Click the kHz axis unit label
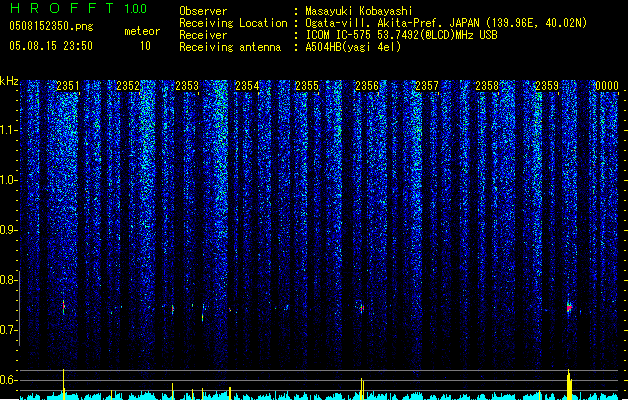 click(x=9, y=81)
